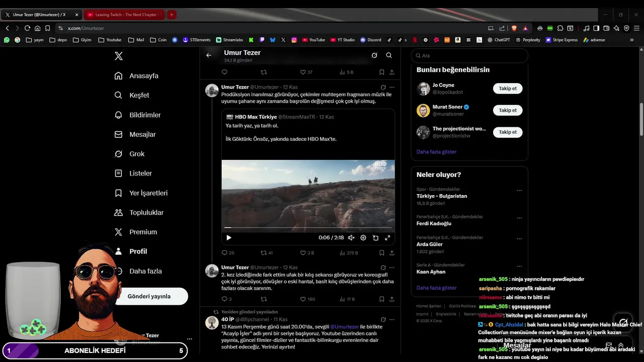Screen dimensions: 644x362
Task: Open Keşfet in the sidebar
Action: point(132,95)
